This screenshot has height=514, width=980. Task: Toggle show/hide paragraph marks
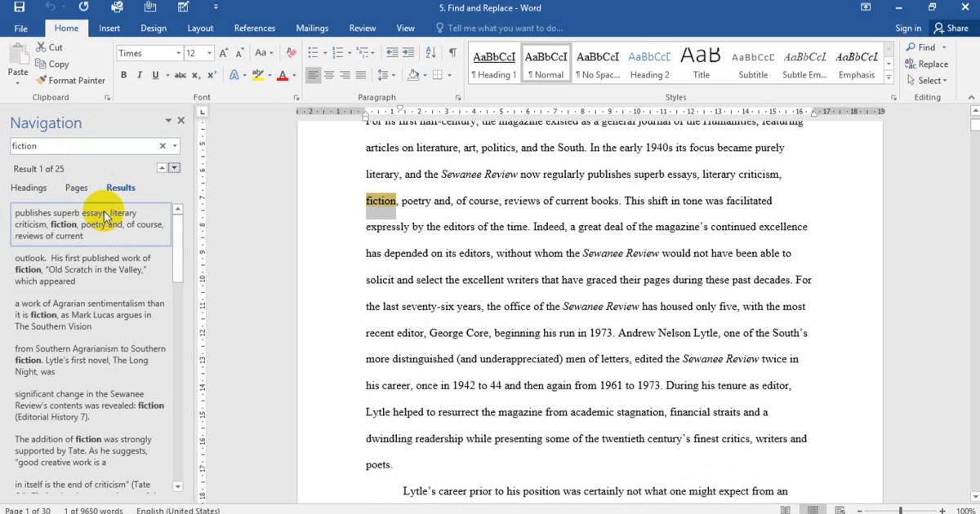point(452,53)
